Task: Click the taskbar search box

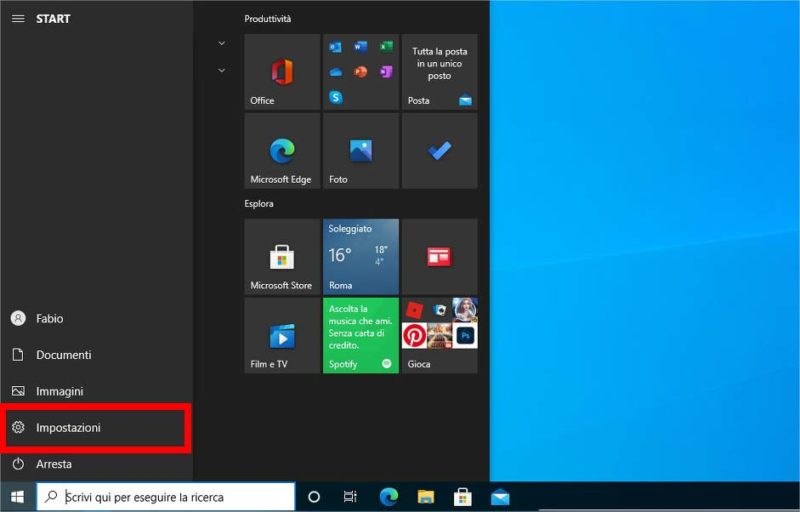Action: coord(166,497)
